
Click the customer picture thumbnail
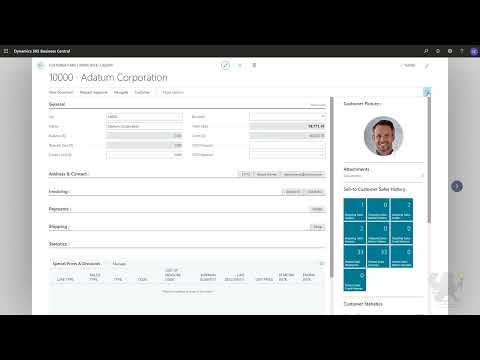coord(383,136)
